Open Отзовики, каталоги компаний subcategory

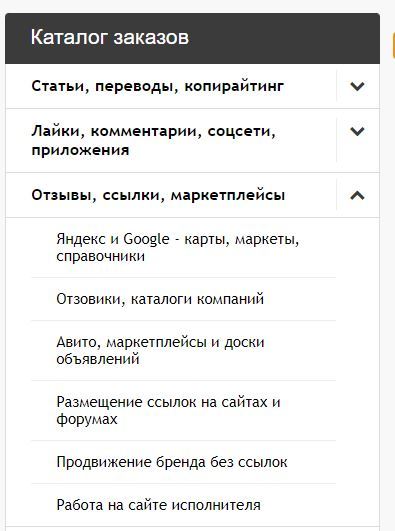[x=160, y=299]
